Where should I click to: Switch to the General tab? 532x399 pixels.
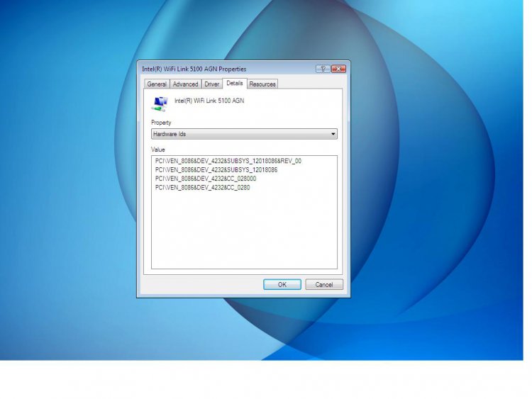[x=157, y=84]
